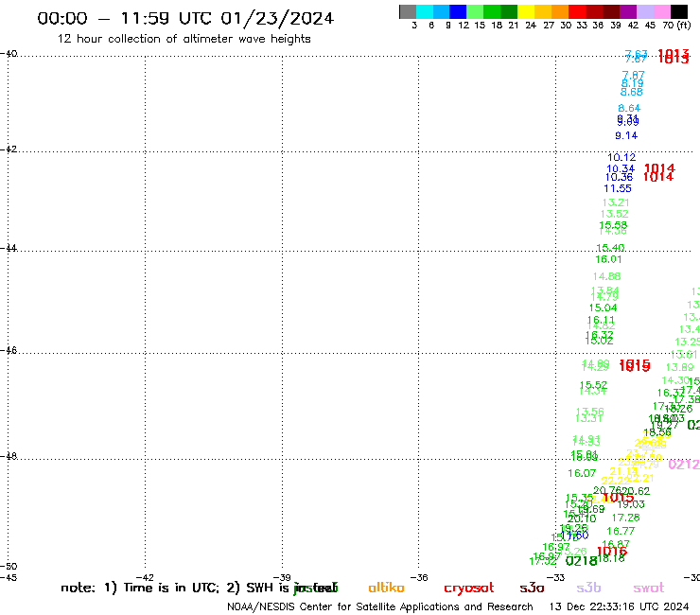700x615 pixels.
Task: Click the '-36' longitude axis label
Action: (419, 577)
